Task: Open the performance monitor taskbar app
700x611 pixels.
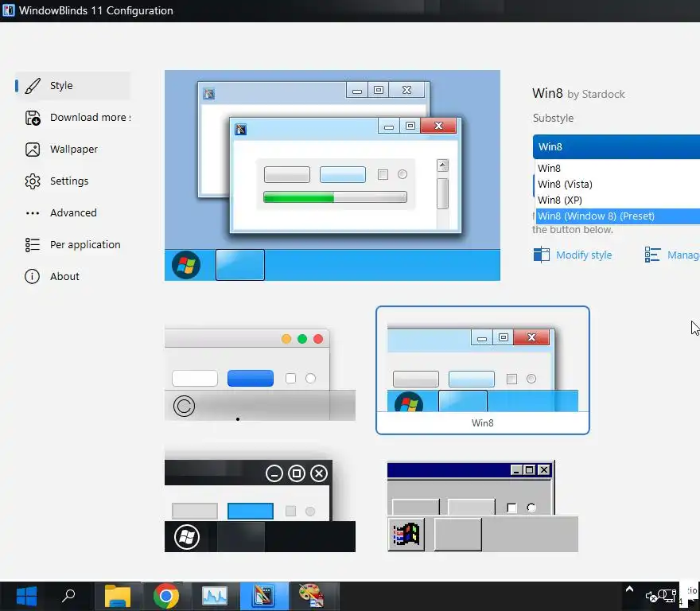Action: coord(215,596)
